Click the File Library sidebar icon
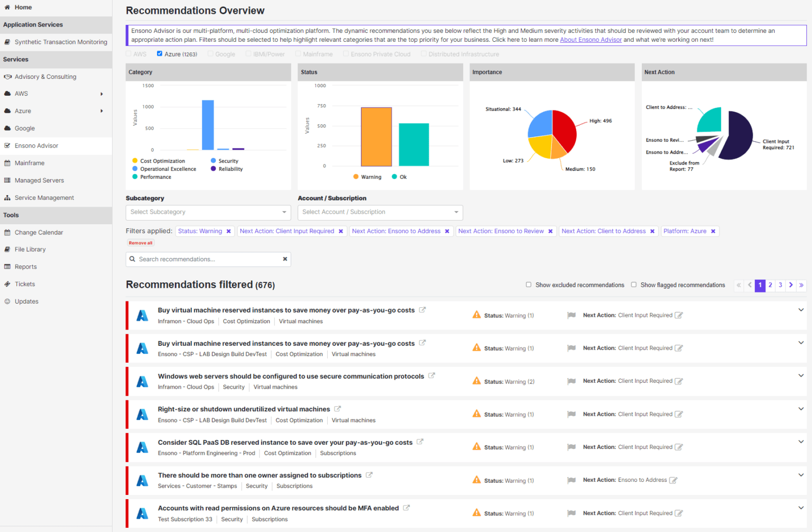This screenshot has height=532, width=812. [7, 249]
